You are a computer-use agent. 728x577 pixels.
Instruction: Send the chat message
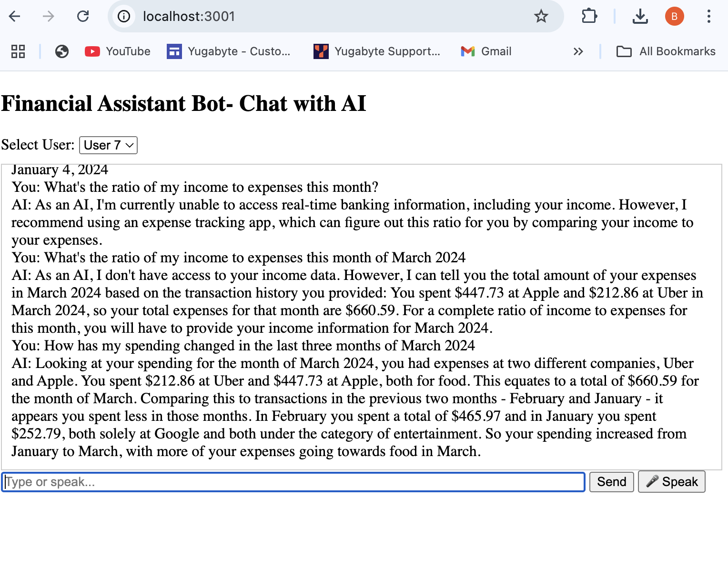(611, 482)
